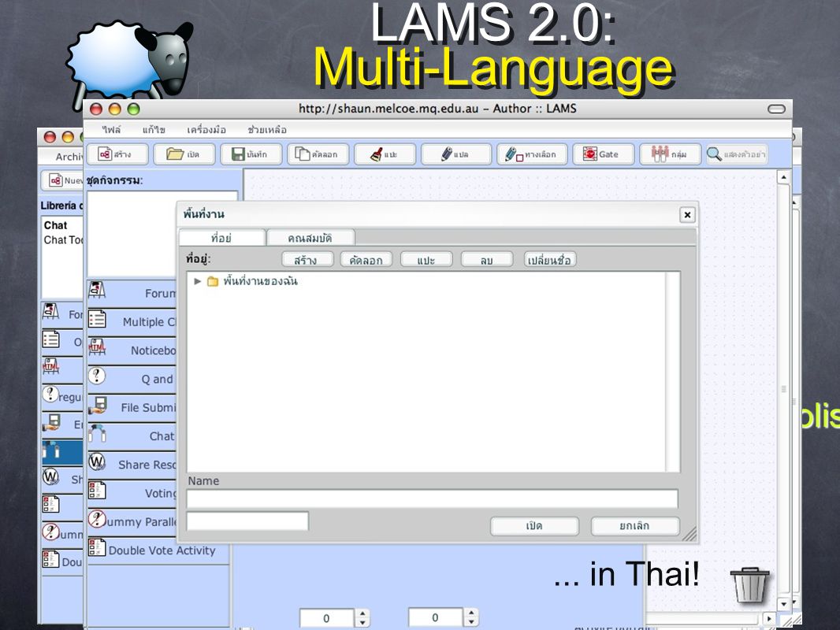Click the ยกเลิก (Cancel) dialog button
Viewport: 840px width, 630px height.
coord(635,525)
